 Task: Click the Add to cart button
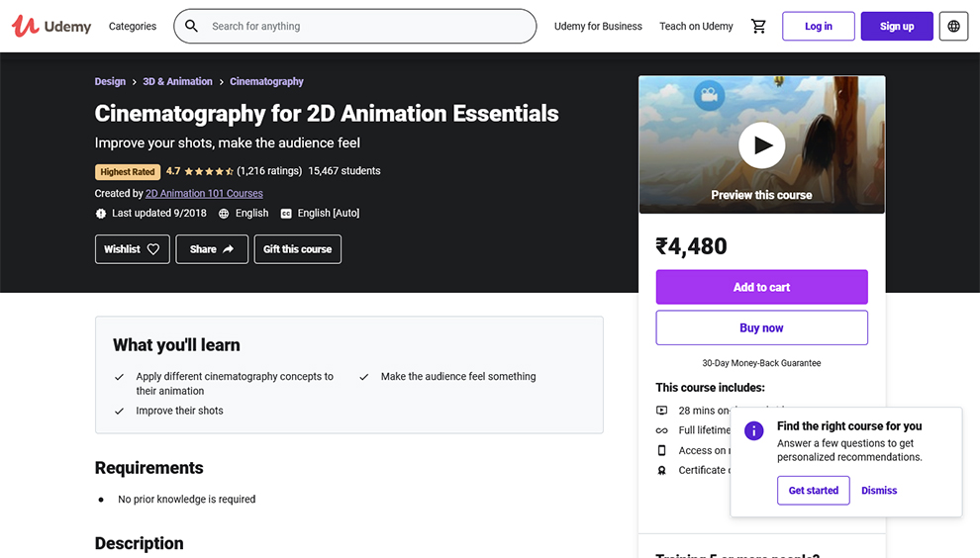(x=762, y=288)
